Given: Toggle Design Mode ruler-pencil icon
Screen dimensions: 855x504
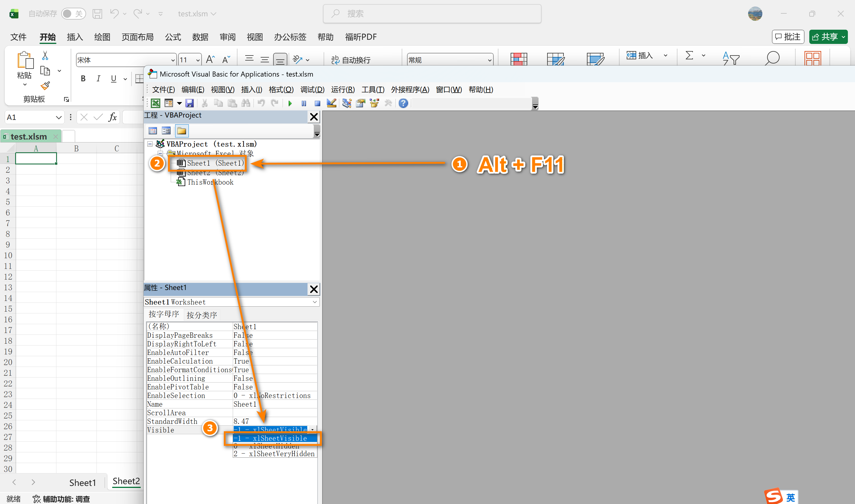Looking at the screenshot, I should pyautogui.click(x=331, y=103).
